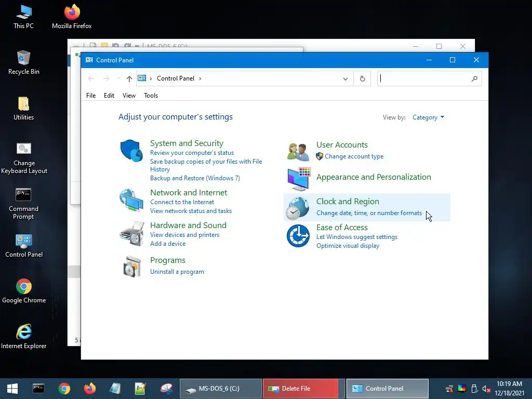This screenshot has width=532, height=399.
Task: Open the Windows Start menu
Action: click(12, 389)
